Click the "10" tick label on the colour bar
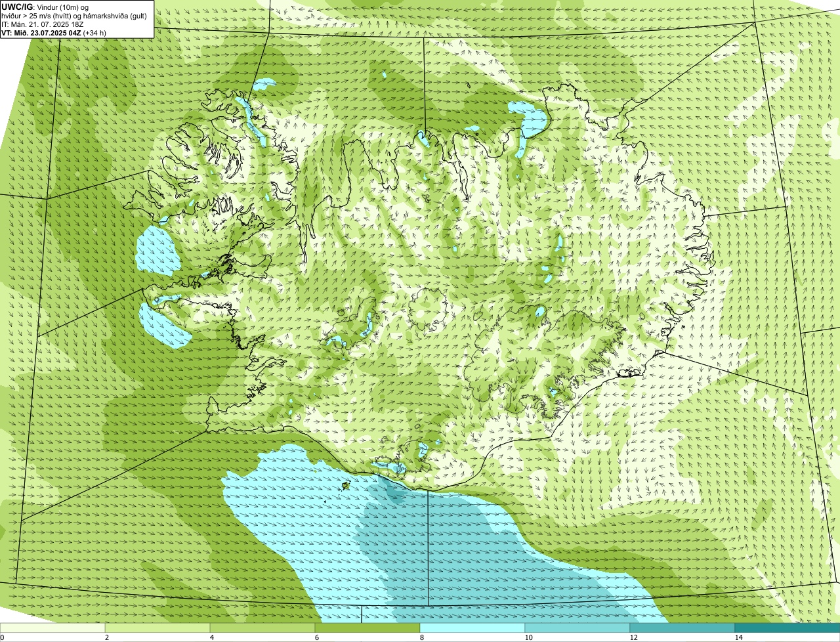Viewport: 840px width, 642px height. pyautogui.click(x=528, y=637)
